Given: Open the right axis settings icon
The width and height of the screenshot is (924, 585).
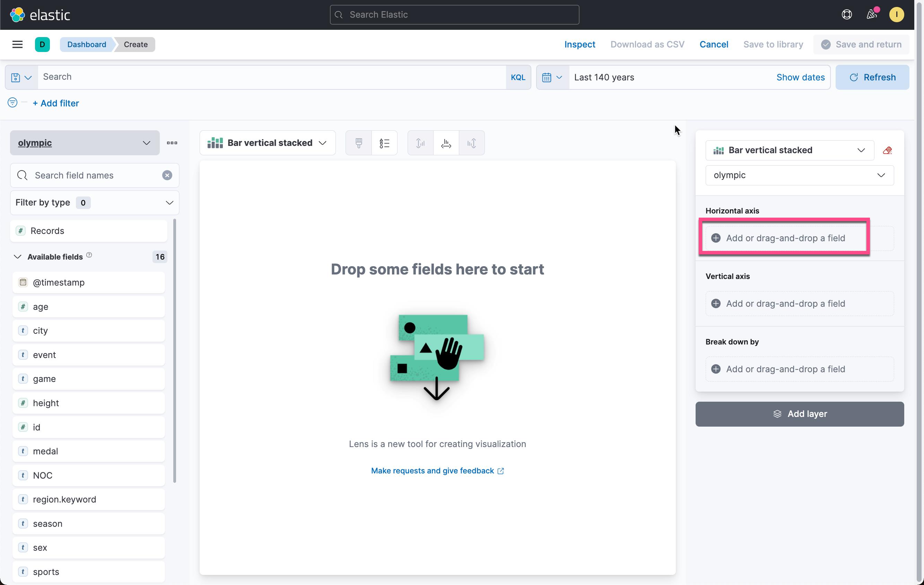Looking at the screenshot, I should point(472,143).
